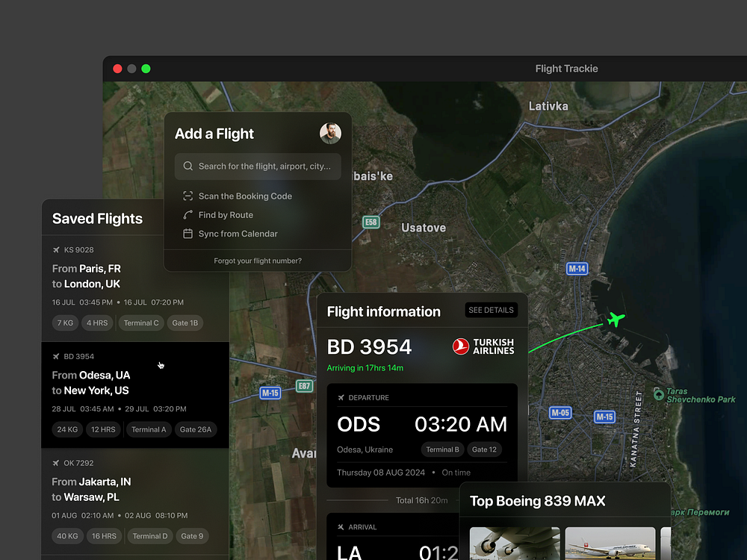Open the second Boeing airplane thumbnail
The height and width of the screenshot is (560, 747).
pos(610,544)
